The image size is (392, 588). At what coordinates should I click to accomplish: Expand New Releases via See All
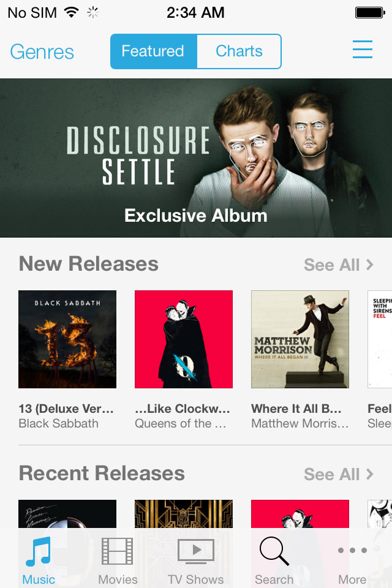click(339, 265)
